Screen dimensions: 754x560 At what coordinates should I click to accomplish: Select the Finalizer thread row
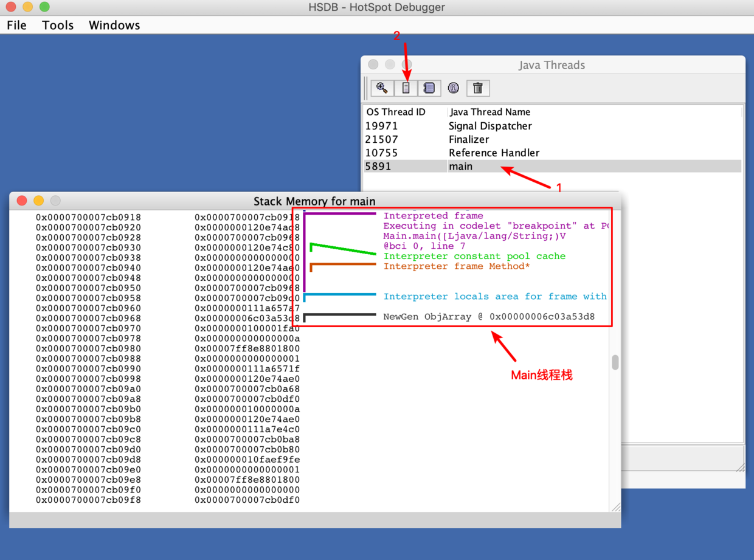(469, 139)
